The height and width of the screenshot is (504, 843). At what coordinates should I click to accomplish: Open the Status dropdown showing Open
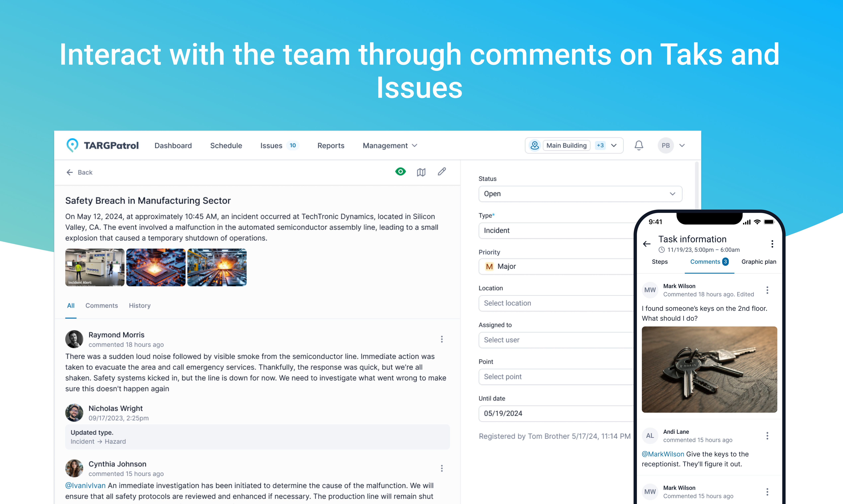[x=580, y=194]
